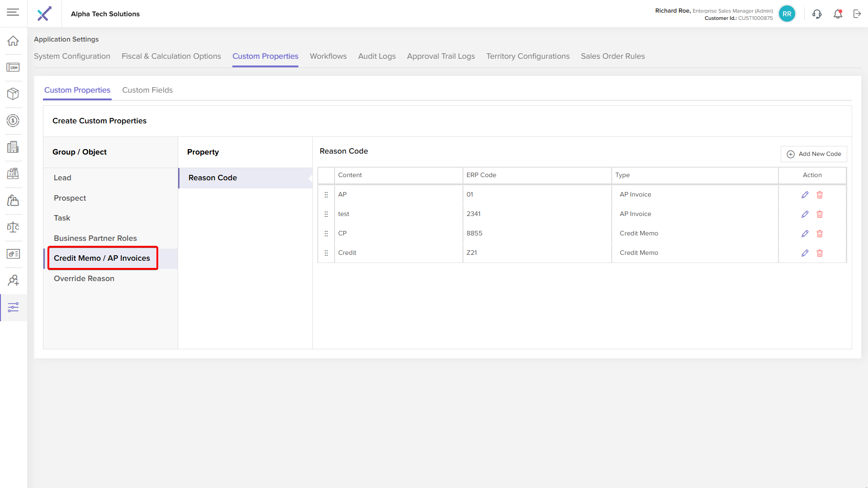Open the CRM icon in sidebar

(x=13, y=67)
